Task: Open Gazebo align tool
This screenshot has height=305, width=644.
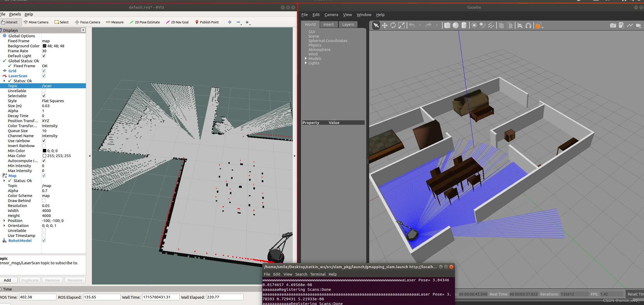Action: tap(520, 25)
